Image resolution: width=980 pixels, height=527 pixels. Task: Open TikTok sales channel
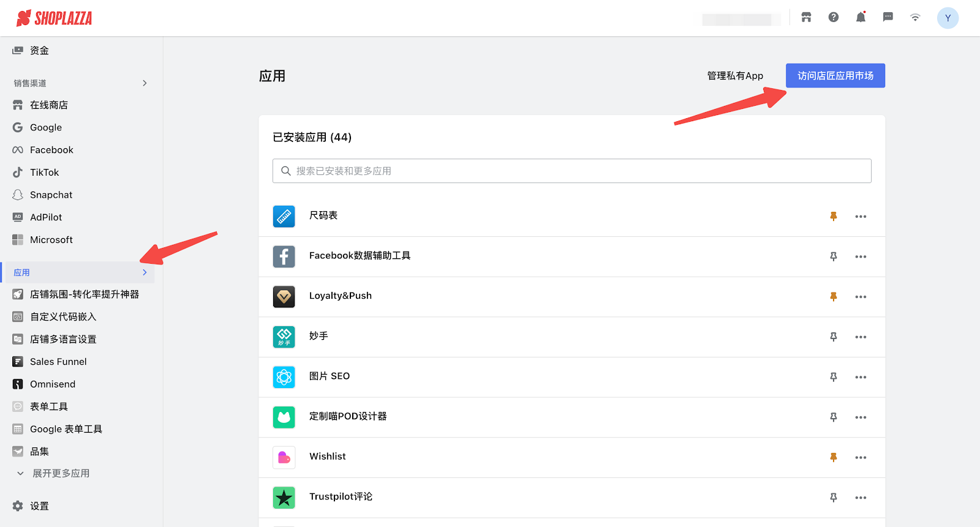coord(44,173)
